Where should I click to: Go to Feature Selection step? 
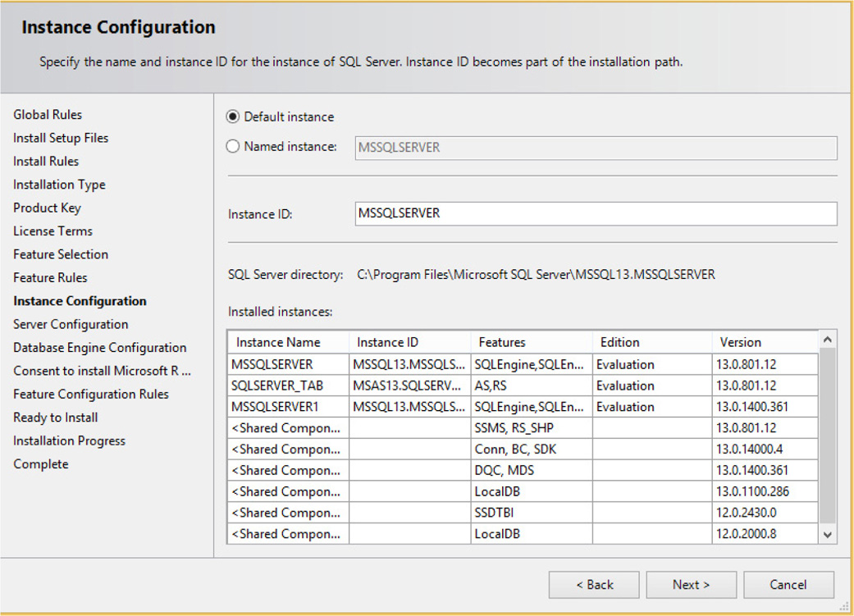point(61,254)
